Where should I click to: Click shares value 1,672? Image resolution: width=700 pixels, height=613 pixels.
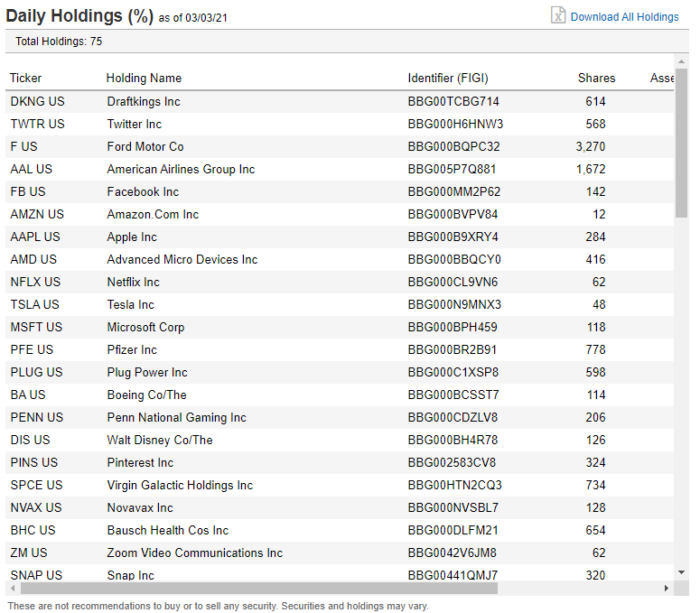tap(591, 170)
